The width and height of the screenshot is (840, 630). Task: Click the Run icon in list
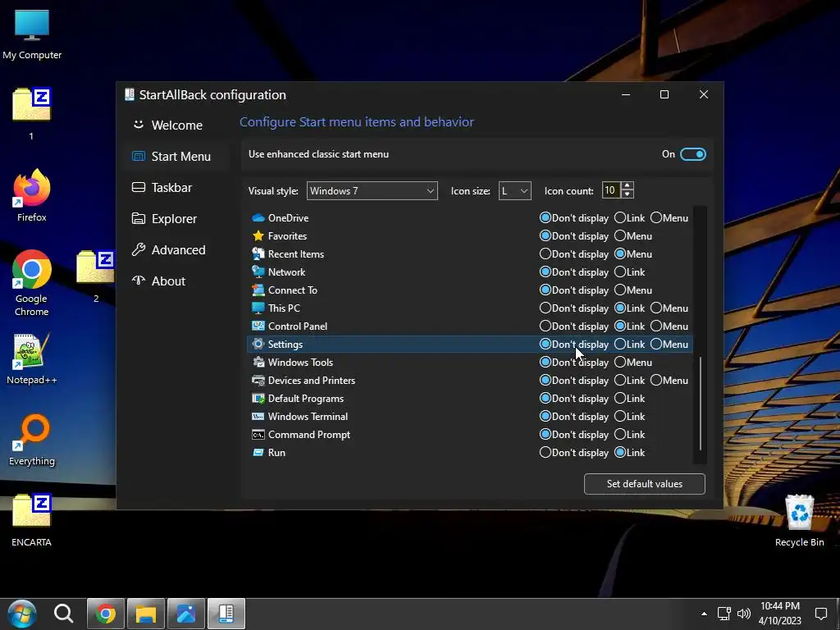coord(258,453)
